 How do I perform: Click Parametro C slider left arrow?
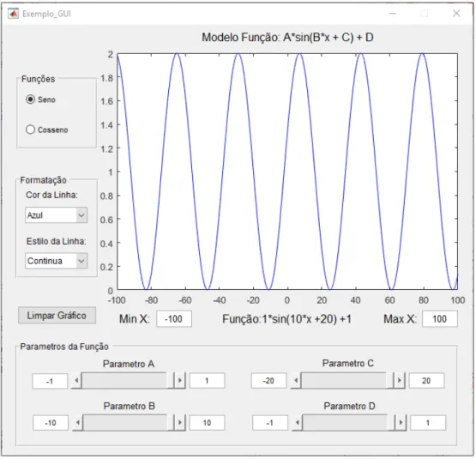[296, 381]
